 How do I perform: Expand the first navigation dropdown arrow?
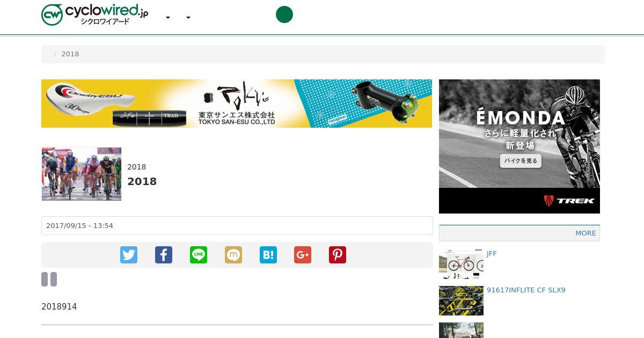(x=168, y=18)
